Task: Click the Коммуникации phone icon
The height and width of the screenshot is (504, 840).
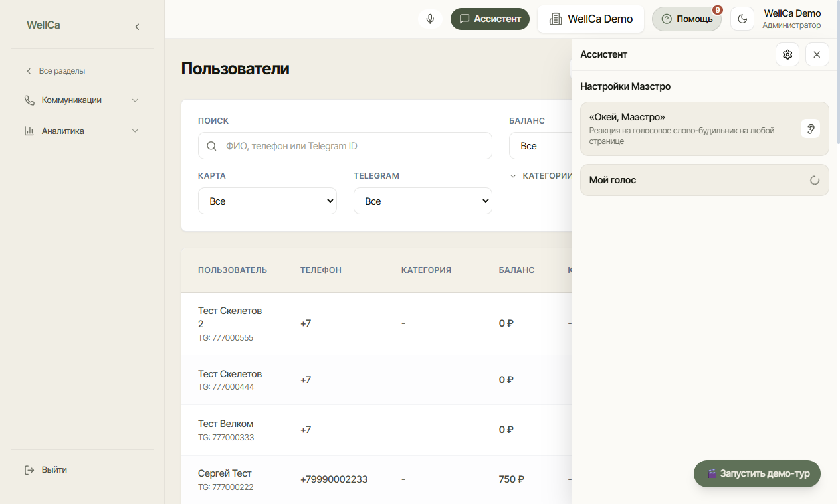Action: [x=29, y=100]
